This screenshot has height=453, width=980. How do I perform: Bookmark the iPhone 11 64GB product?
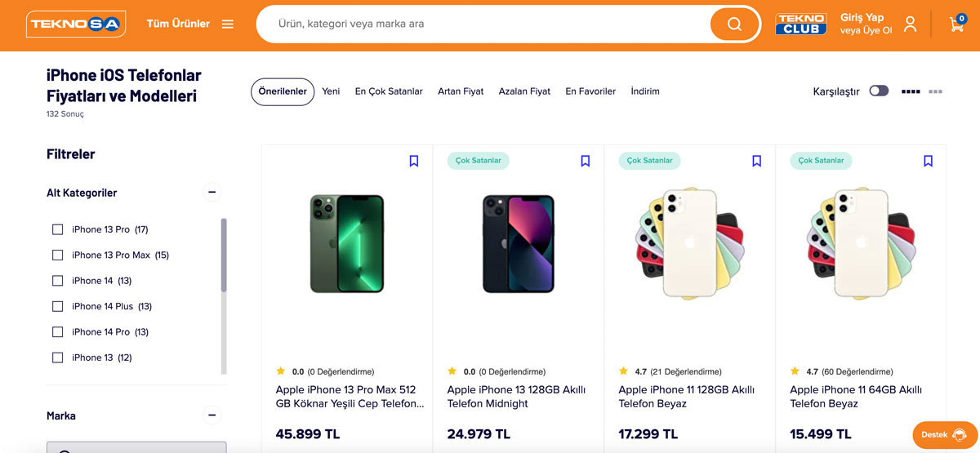(928, 161)
